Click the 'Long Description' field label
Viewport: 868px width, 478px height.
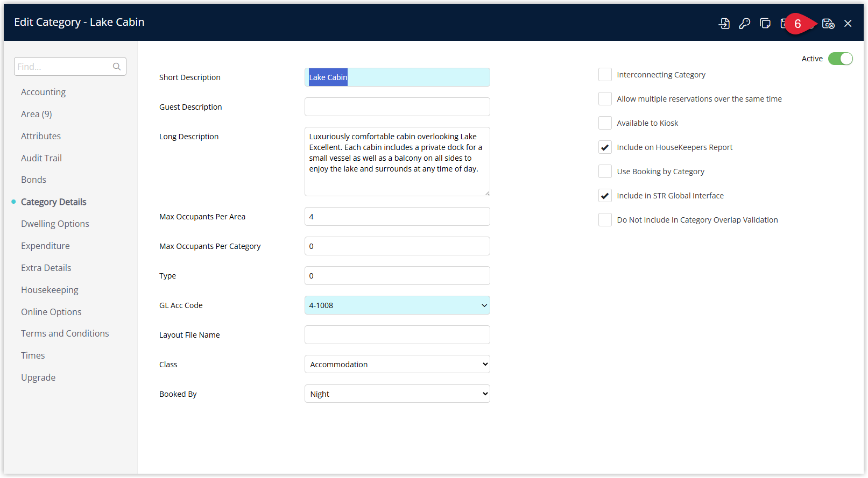pos(189,137)
